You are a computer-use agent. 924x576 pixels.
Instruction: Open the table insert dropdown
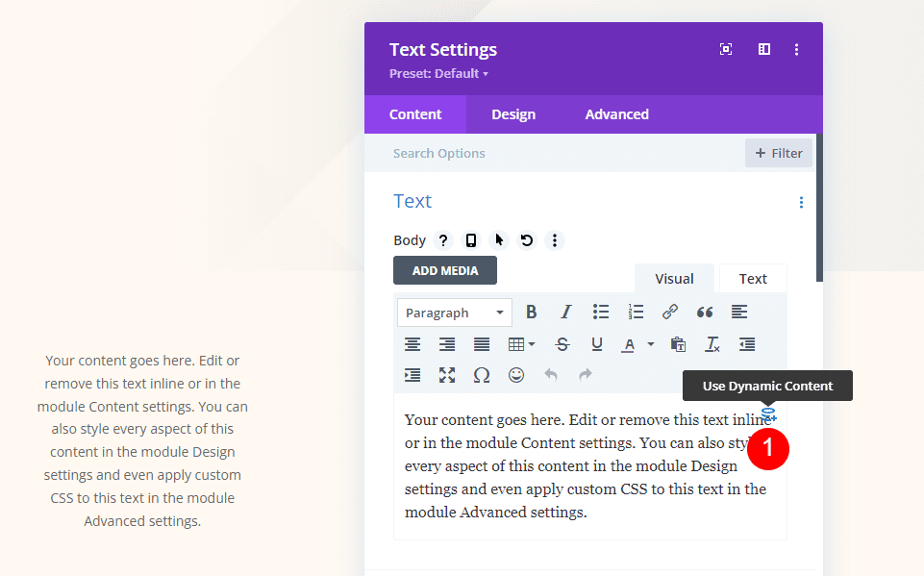tap(521, 344)
